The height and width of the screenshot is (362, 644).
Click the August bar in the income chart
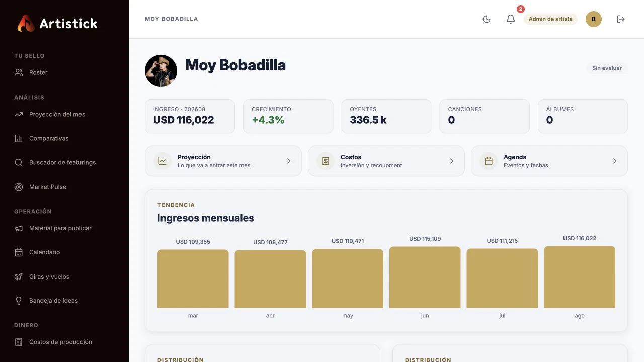click(x=580, y=277)
